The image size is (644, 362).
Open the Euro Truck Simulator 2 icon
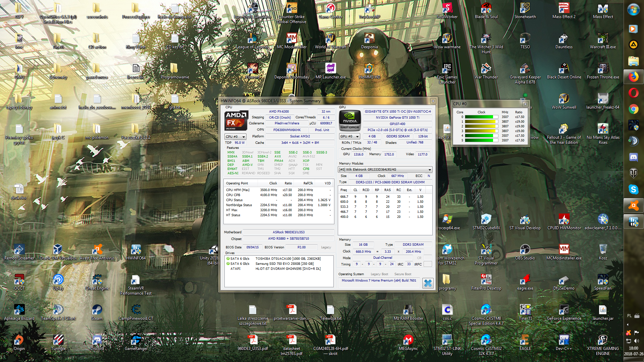click(x=253, y=13)
